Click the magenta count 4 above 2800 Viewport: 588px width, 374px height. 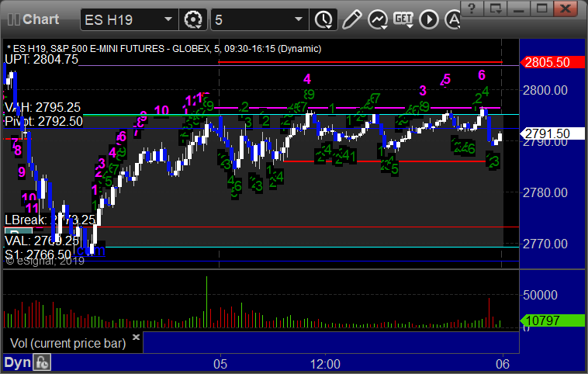tap(307, 79)
